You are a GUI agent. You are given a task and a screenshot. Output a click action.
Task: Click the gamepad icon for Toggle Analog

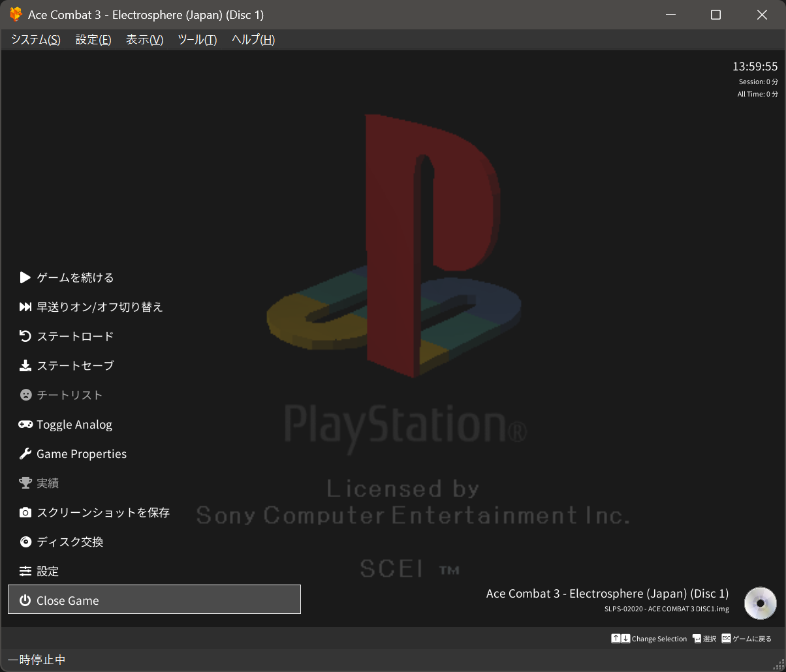pyautogui.click(x=25, y=425)
